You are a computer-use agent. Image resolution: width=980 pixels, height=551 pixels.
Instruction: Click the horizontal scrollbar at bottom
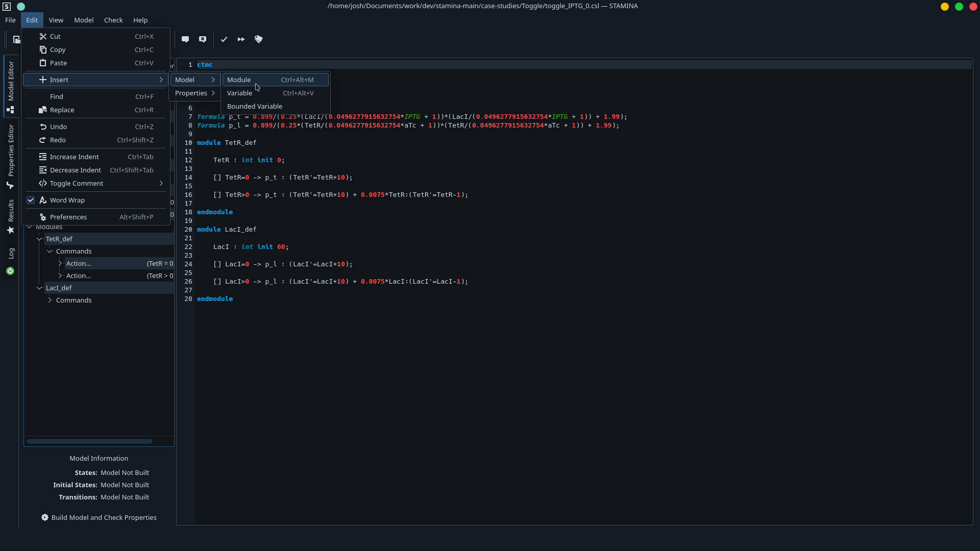[x=89, y=441]
